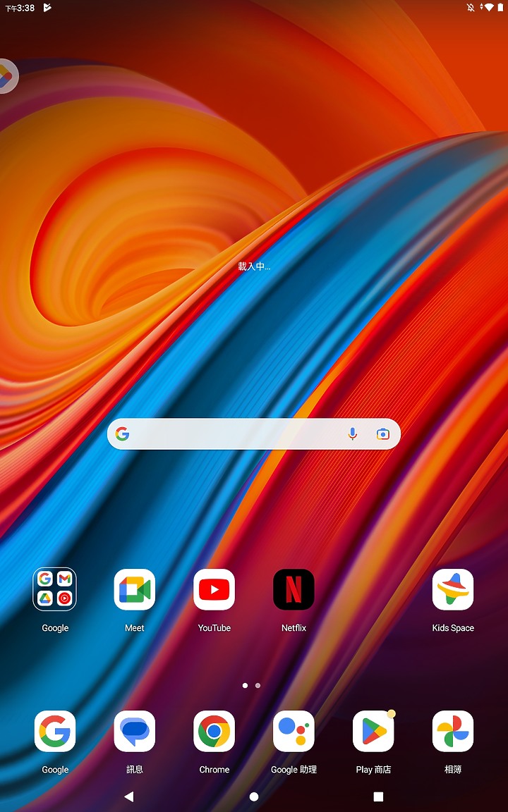Open Google 助理 assistant
This screenshot has width=508, height=812.
[294, 731]
